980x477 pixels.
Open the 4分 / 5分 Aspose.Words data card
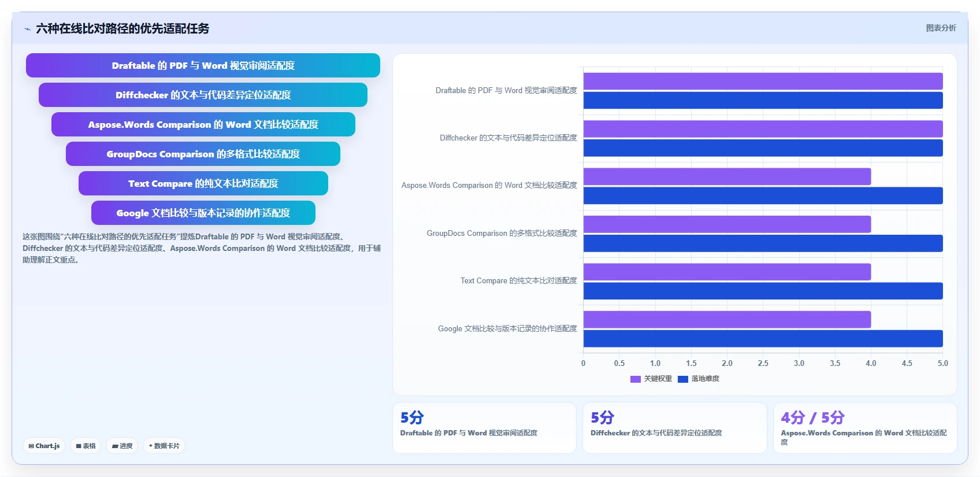click(865, 428)
